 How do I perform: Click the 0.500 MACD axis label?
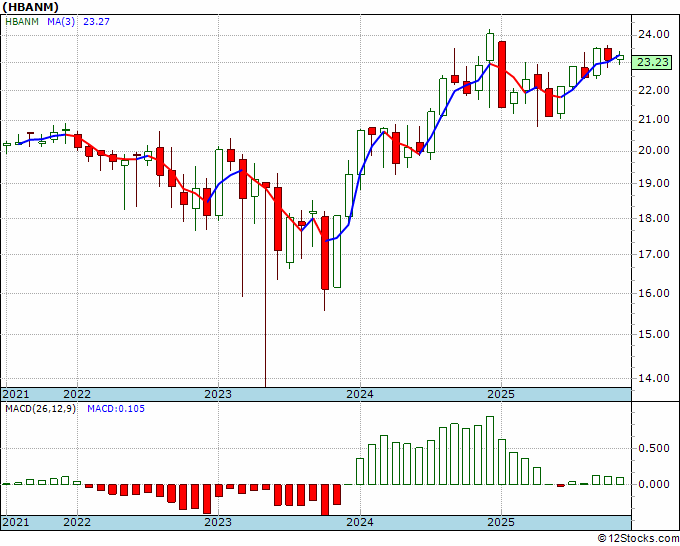(654, 448)
